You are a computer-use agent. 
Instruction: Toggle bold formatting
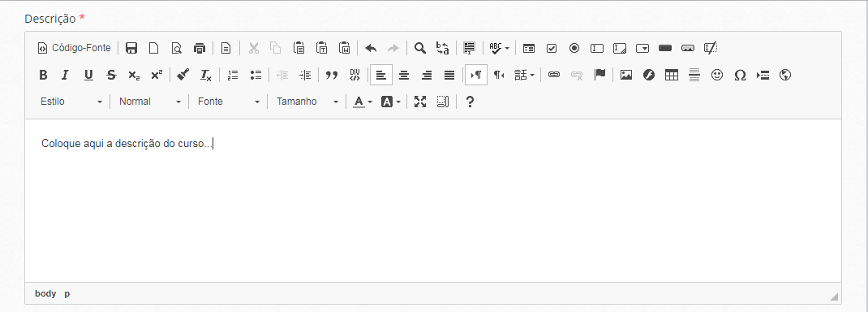(43, 75)
